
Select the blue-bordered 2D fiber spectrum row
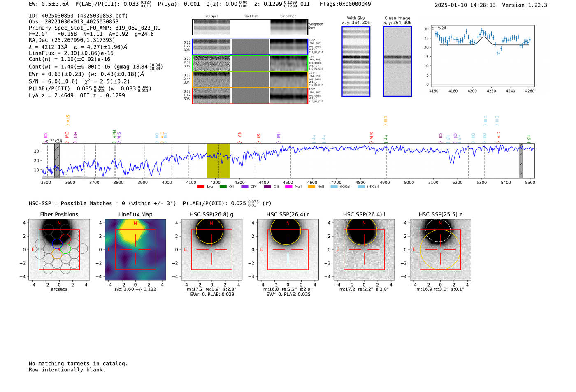pos(250,47)
